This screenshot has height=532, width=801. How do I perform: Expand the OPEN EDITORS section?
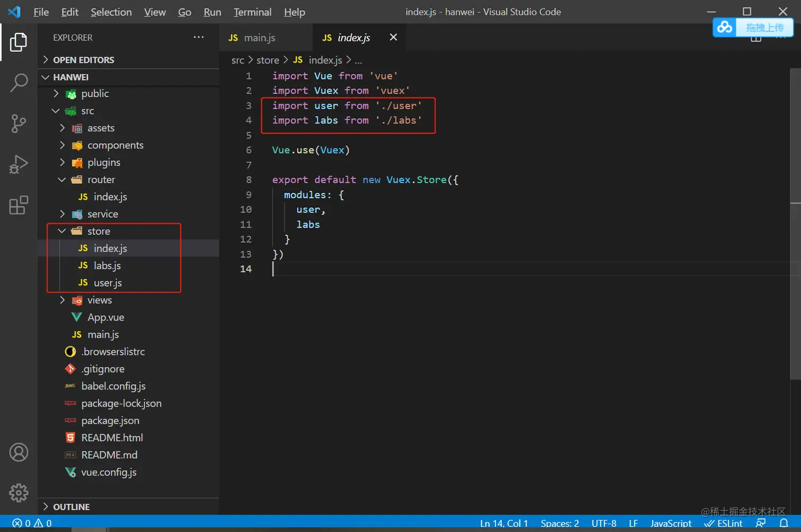[128, 60]
